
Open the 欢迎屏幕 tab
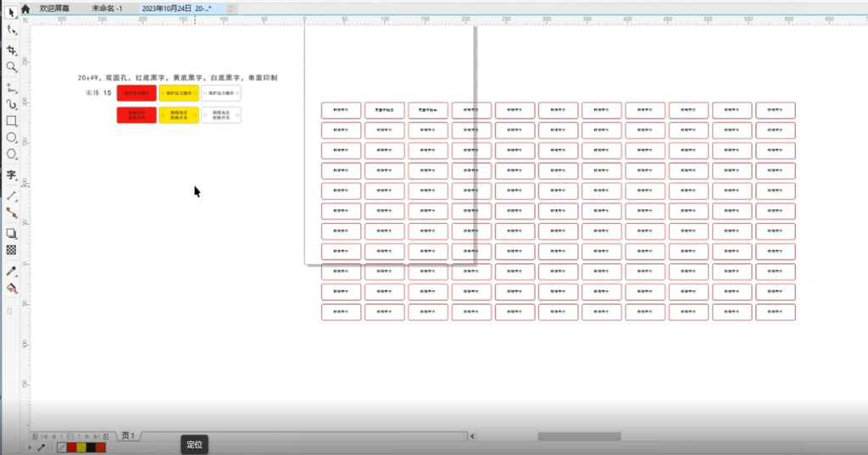click(x=54, y=8)
